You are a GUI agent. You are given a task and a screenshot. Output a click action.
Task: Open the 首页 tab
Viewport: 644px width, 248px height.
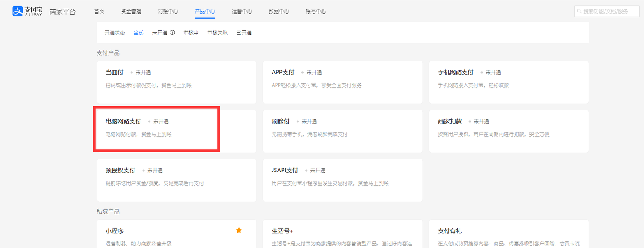(99, 12)
